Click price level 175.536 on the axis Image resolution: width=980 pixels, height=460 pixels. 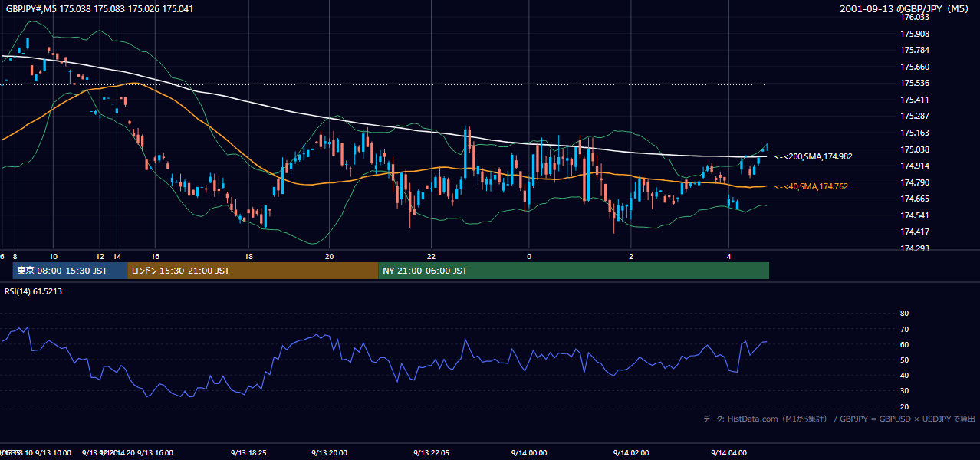(x=915, y=83)
